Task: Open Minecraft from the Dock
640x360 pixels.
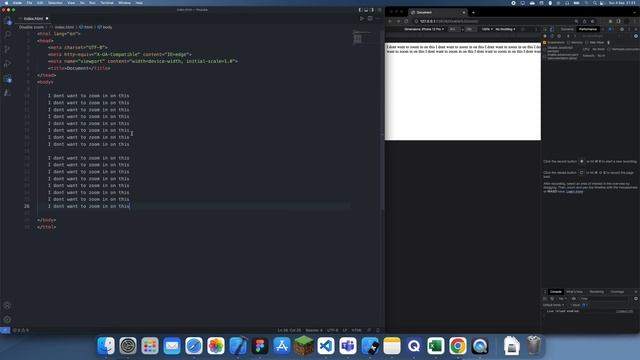Action: (304, 346)
